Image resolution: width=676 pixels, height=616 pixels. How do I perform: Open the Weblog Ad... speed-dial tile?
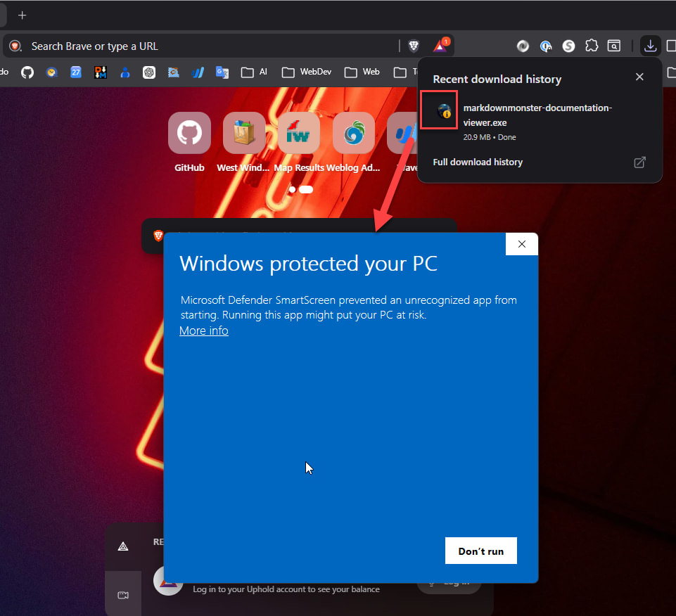[x=354, y=133]
